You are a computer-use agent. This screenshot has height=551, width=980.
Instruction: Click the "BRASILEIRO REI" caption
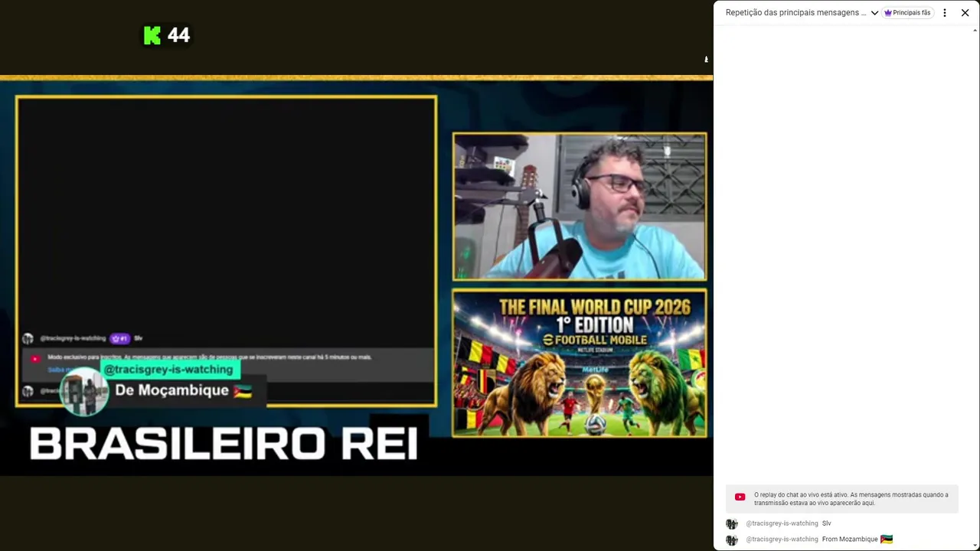pyautogui.click(x=224, y=444)
